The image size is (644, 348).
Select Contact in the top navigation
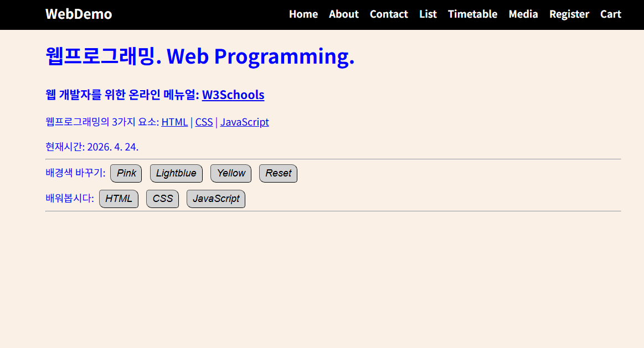point(389,14)
